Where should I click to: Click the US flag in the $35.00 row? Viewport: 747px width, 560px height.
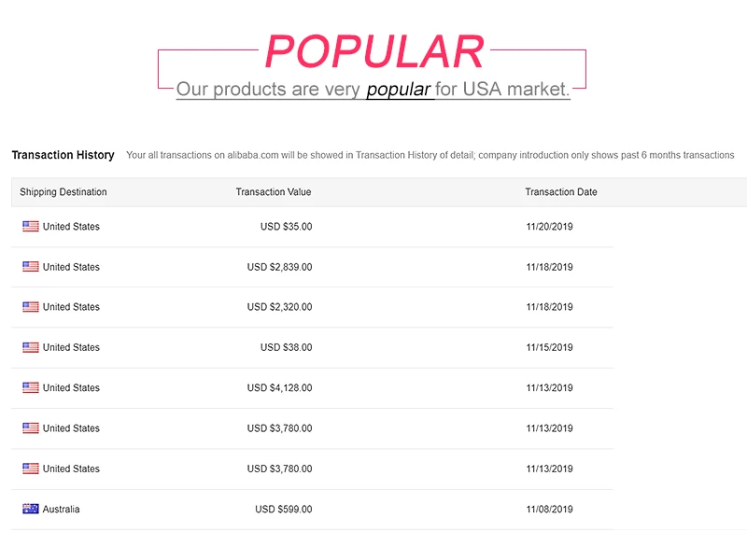coord(31,227)
